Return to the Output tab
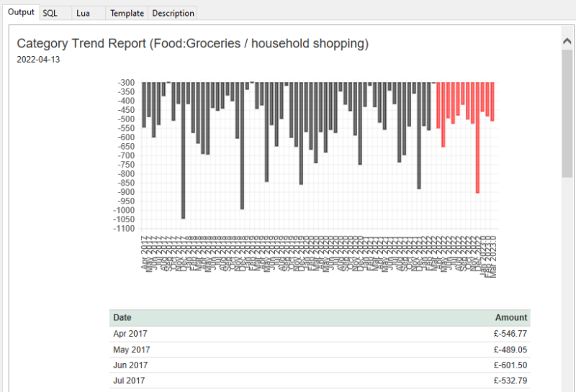Screen dimensions: 576x392 pyautogui.click(x=21, y=12)
